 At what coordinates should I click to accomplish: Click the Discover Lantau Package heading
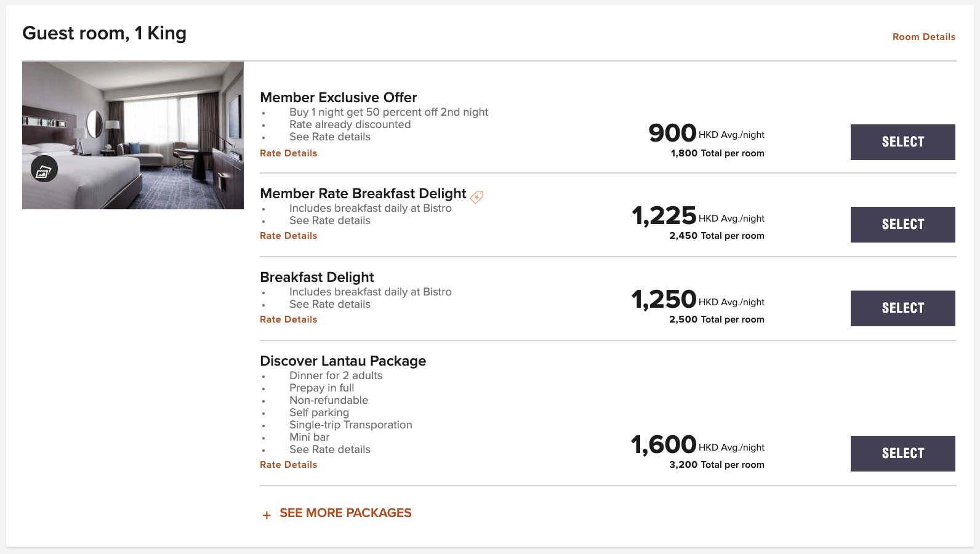pyautogui.click(x=343, y=361)
